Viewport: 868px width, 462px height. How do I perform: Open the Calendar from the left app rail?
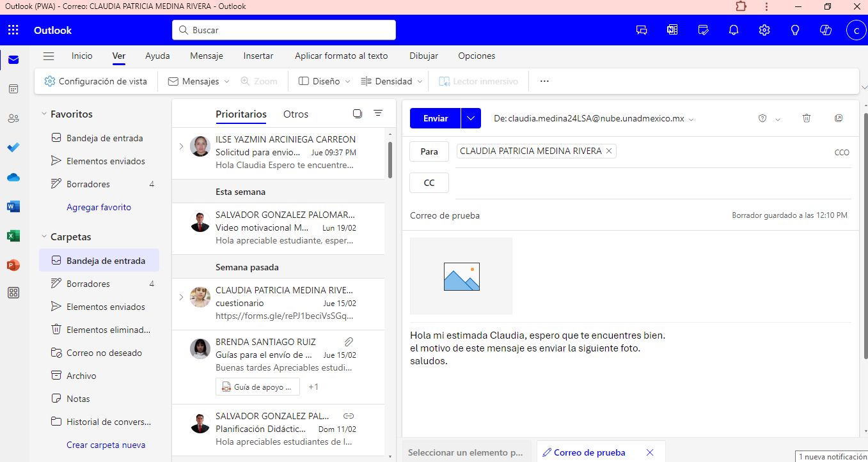tap(13, 88)
